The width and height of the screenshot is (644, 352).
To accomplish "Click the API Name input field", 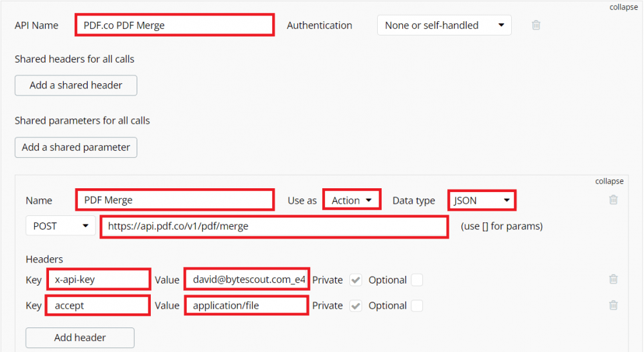I will (175, 26).
